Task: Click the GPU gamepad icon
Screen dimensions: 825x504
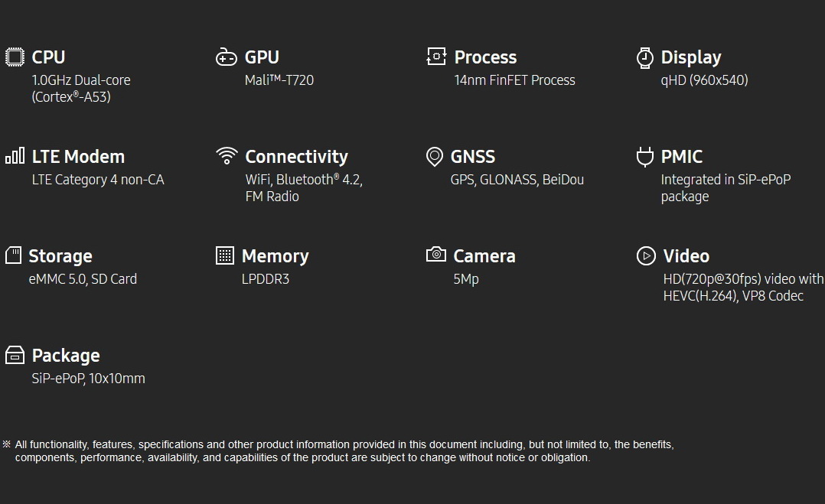Action: coord(227,57)
